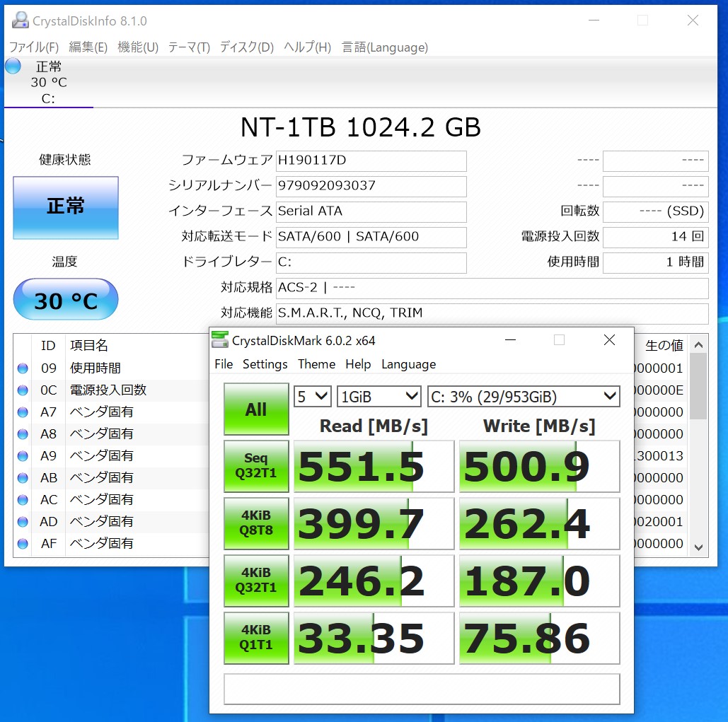Click the empty comment box in CrystalDiskMark
Viewport: 728px width, 722px height.
tap(422, 689)
